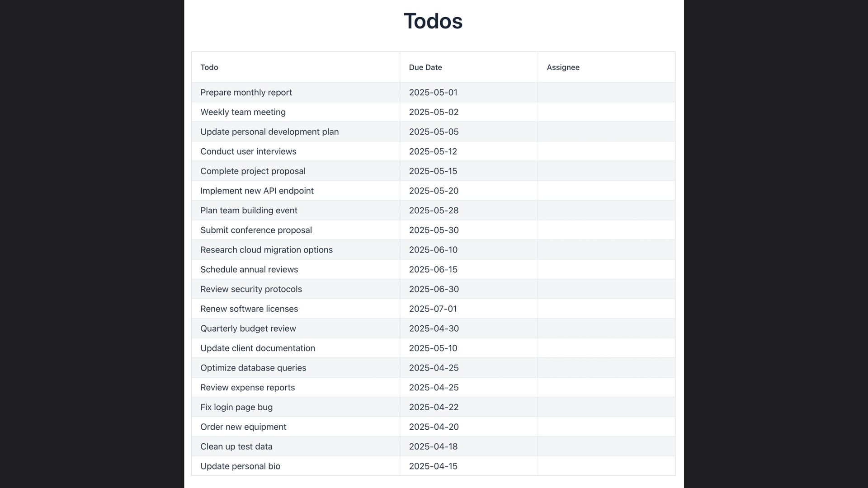This screenshot has height=488, width=868.
Task: Click Optimize database queries entry
Action: click(x=253, y=368)
